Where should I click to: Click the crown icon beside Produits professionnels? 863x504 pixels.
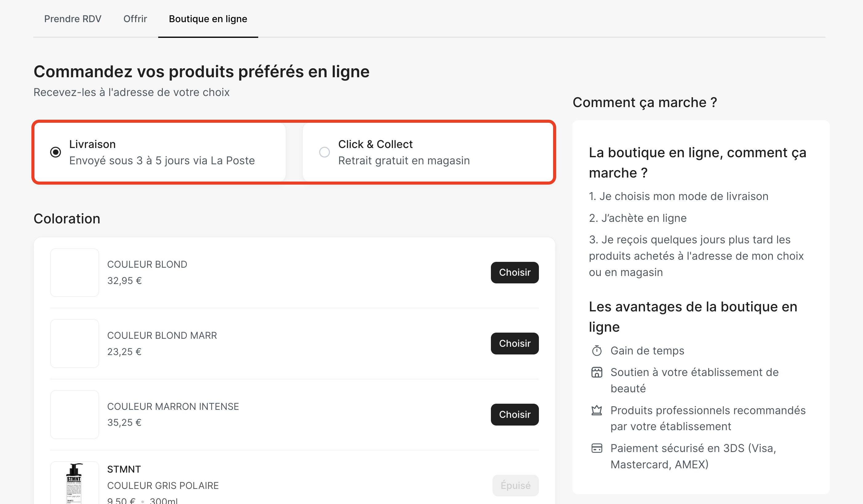[596, 410]
